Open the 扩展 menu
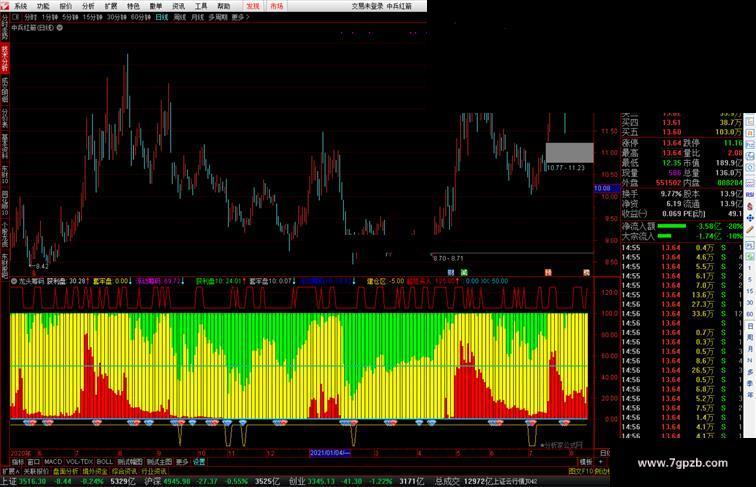 (x=111, y=6)
